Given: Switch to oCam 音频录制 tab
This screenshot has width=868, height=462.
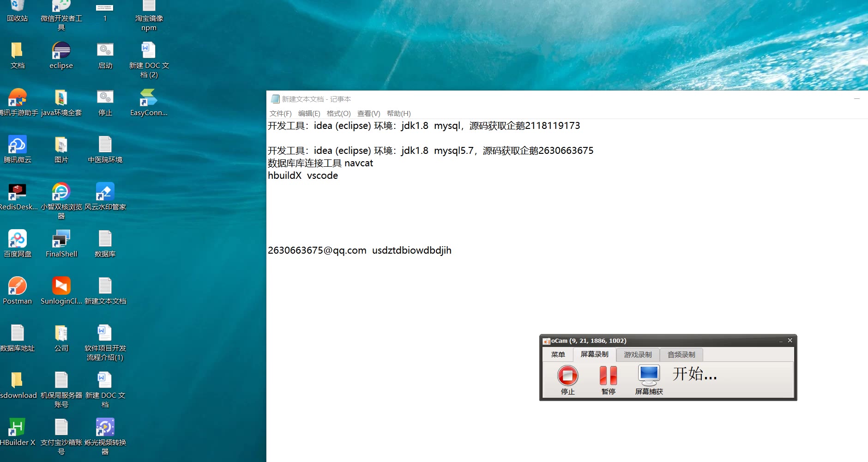Looking at the screenshot, I should 681,354.
